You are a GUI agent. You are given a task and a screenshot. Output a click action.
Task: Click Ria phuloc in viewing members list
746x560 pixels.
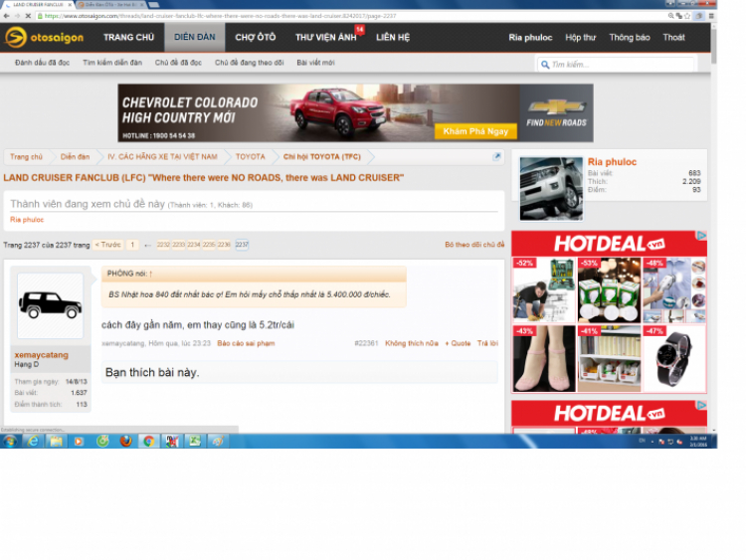coord(27,220)
